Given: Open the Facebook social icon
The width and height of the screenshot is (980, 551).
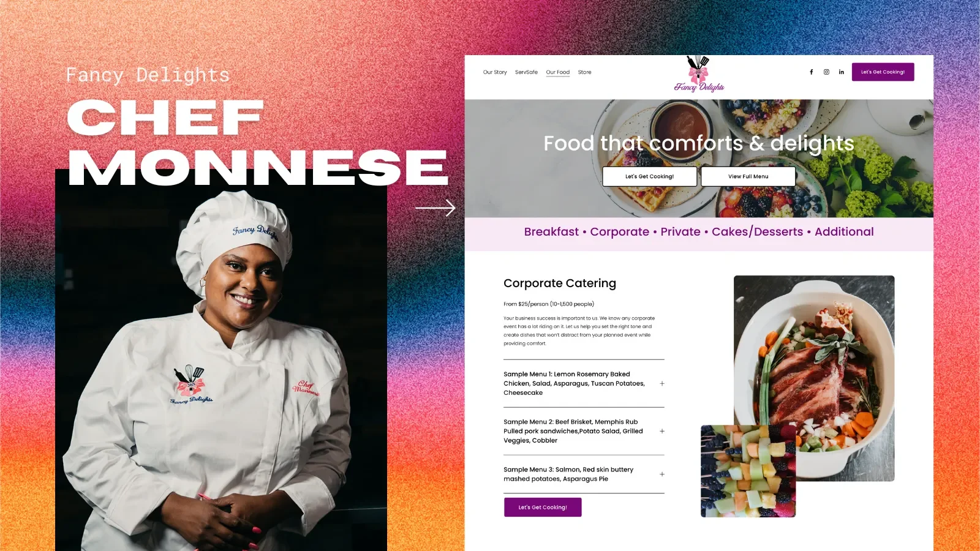Looking at the screenshot, I should 812,72.
